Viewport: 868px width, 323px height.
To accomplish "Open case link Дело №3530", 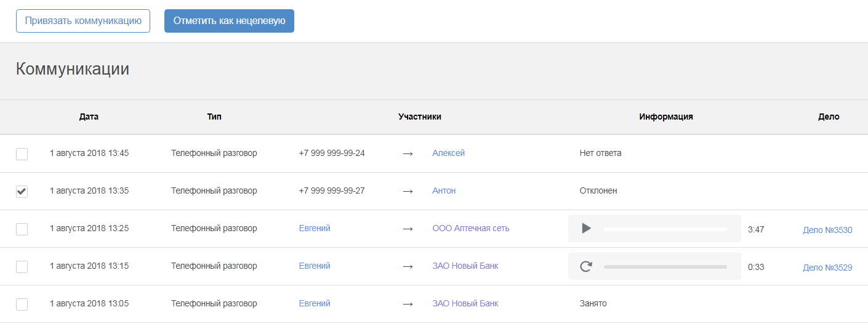I will click(x=827, y=230).
